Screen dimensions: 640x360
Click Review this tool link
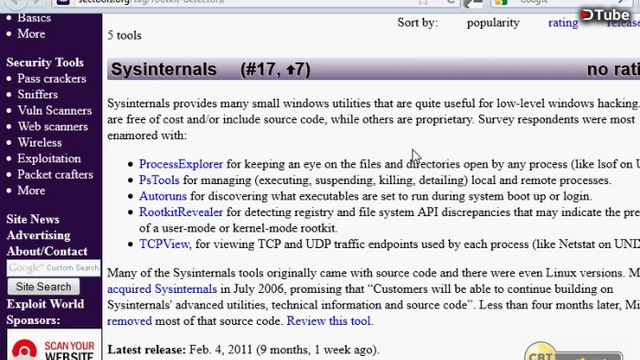point(329,321)
